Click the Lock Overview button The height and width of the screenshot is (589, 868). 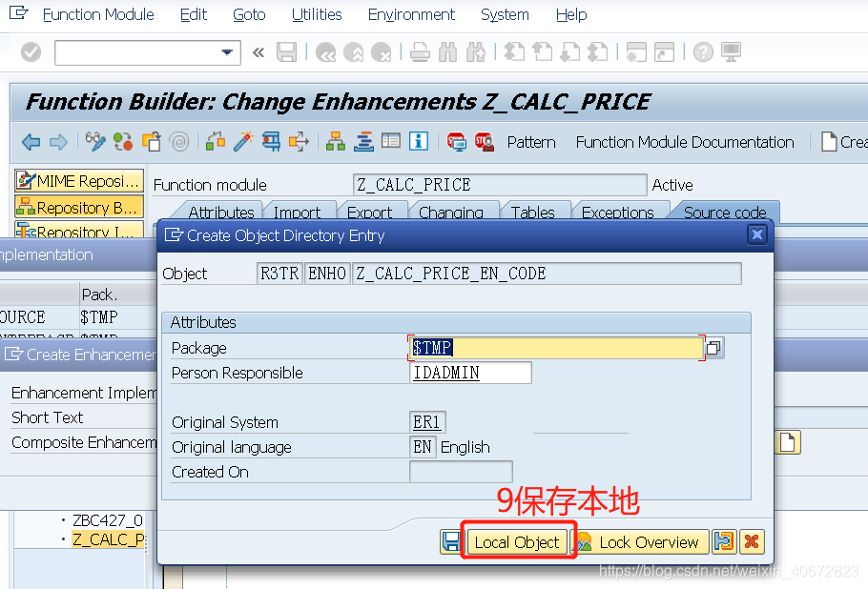[641, 542]
